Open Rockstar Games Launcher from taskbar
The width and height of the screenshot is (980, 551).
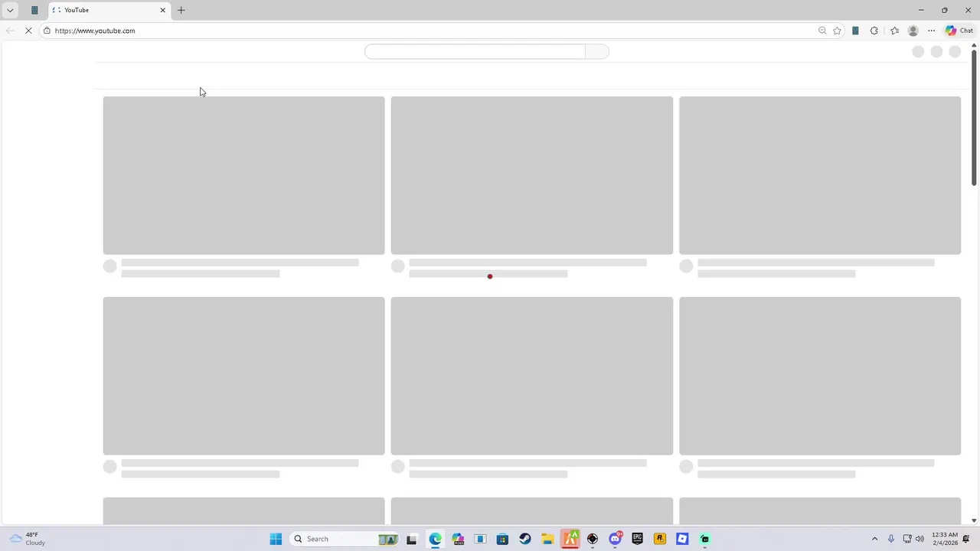click(659, 539)
